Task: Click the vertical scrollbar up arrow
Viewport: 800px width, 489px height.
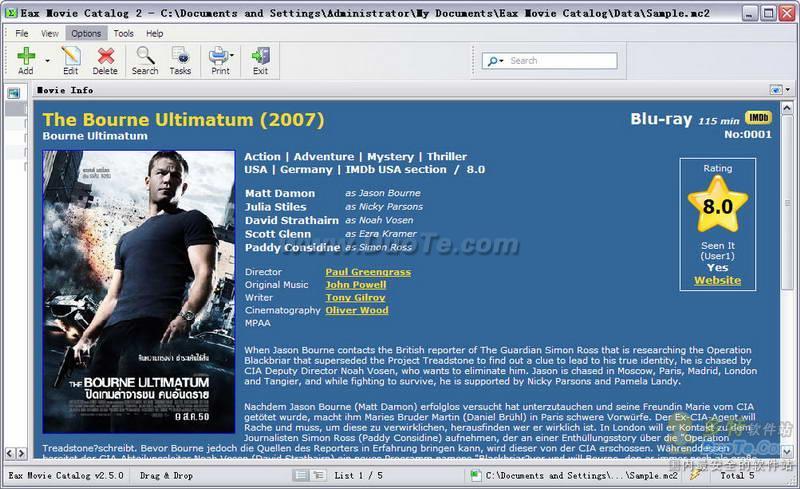Action: tap(787, 108)
